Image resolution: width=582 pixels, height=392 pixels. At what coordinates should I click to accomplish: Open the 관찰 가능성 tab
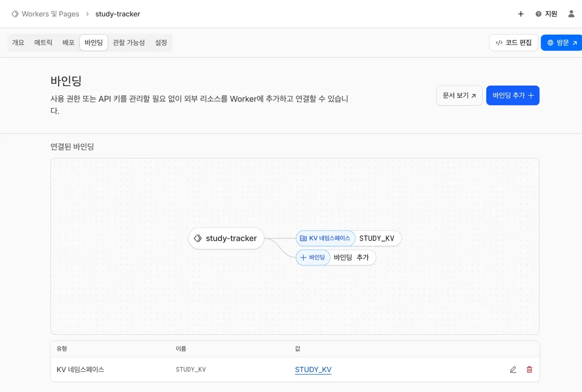tap(129, 43)
